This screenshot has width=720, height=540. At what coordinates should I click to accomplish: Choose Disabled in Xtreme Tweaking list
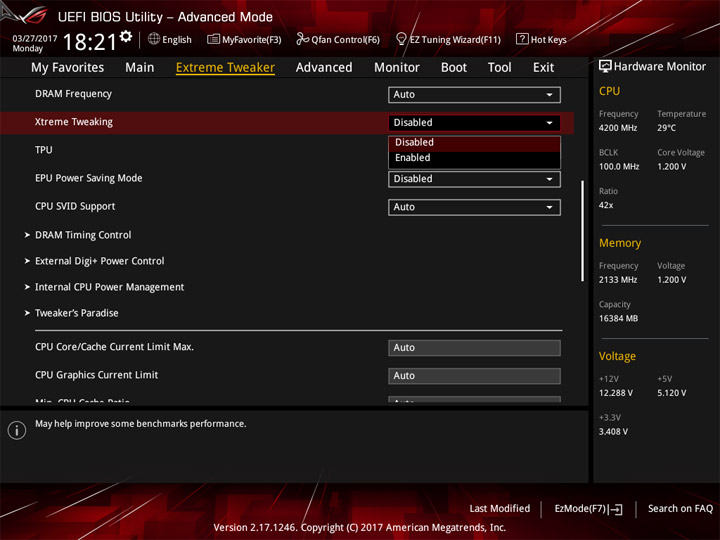(x=474, y=143)
